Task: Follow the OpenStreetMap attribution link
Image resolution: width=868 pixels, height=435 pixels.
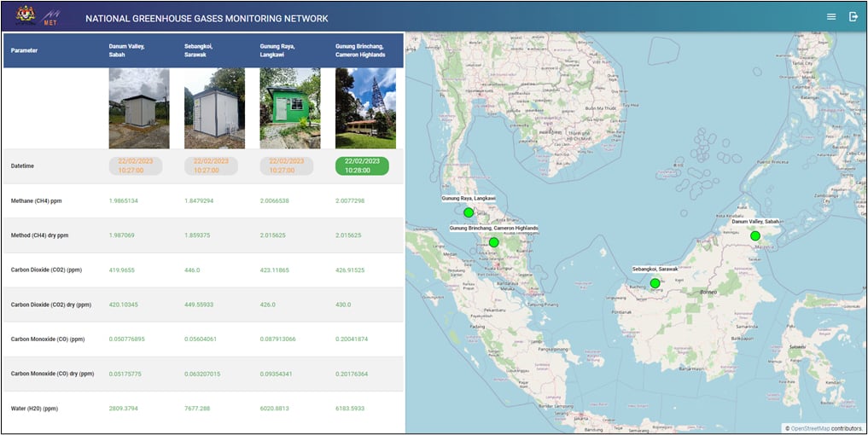Action: pyautogui.click(x=810, y=428)
